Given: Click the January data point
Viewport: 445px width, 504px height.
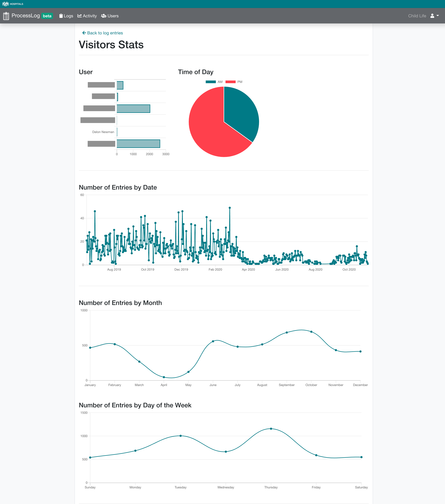Looking at the screenshot, I should click(90, 348).
